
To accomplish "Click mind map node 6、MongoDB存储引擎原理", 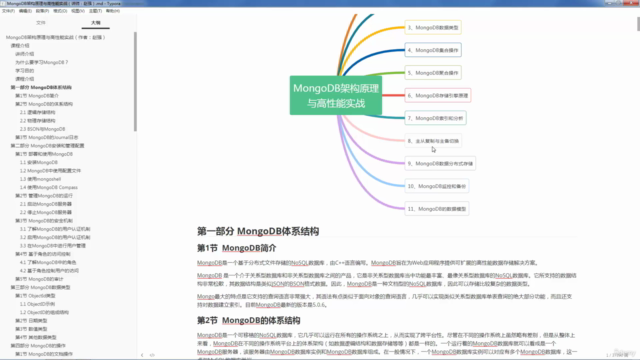I will click(x=438, y=96).
